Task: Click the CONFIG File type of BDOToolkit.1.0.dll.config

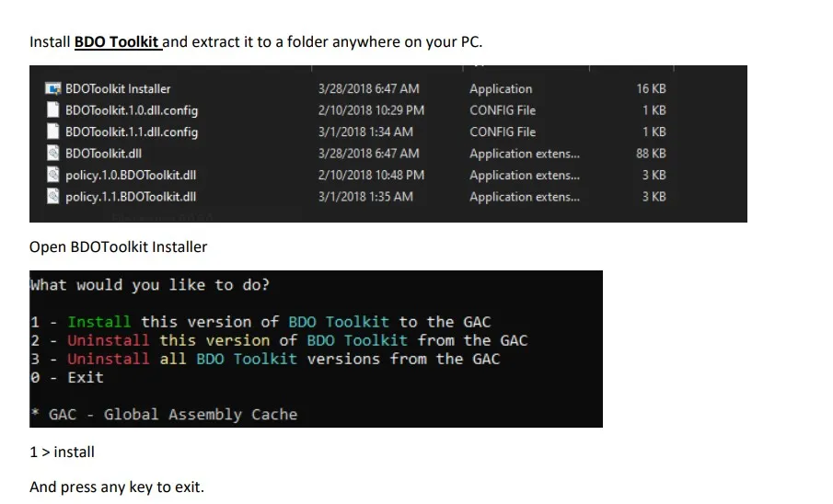Action: pos(503,110)
